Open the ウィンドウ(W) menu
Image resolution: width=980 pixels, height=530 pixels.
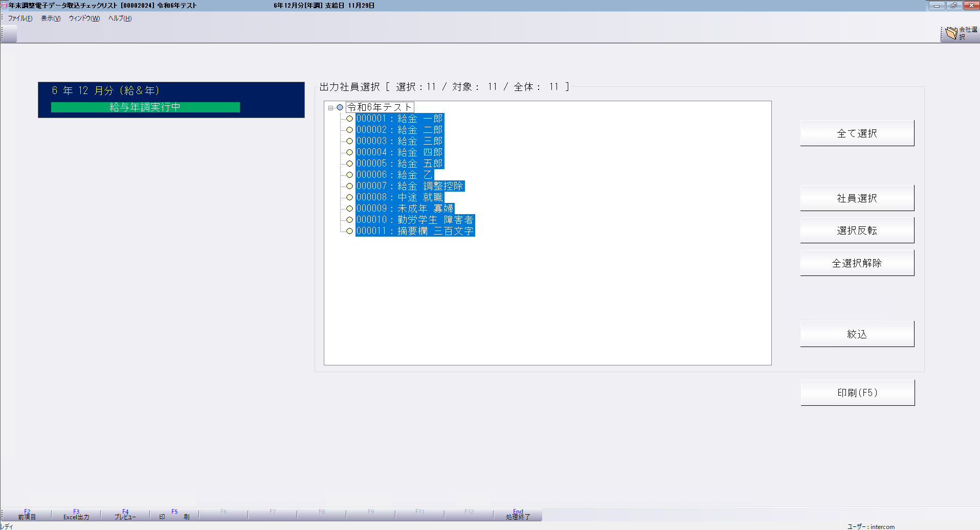click(84, 18)
